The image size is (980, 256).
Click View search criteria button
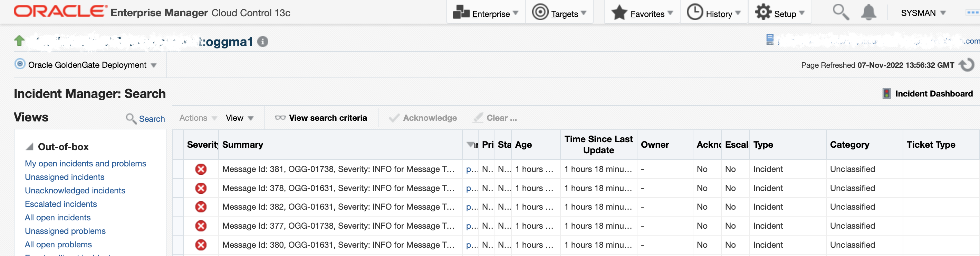click(321, 118)
